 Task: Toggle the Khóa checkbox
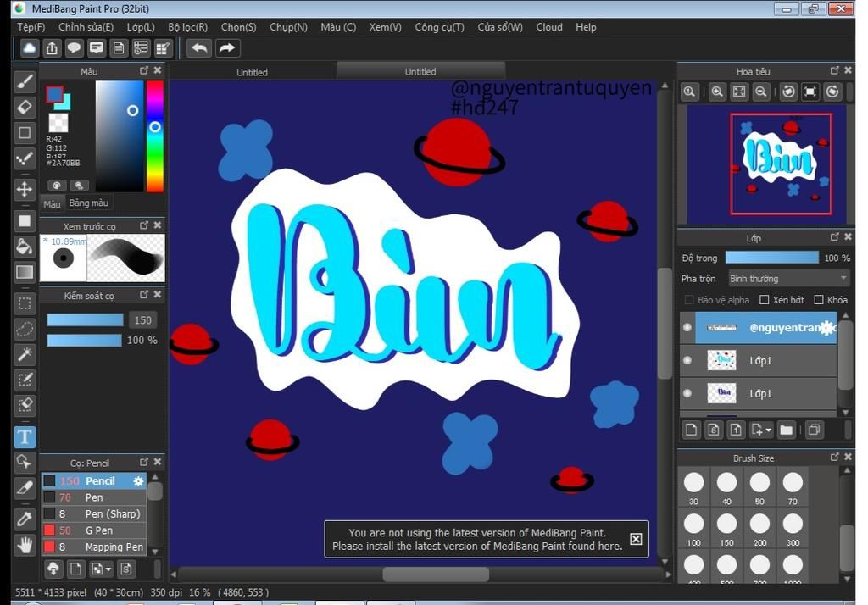[819, 299]
